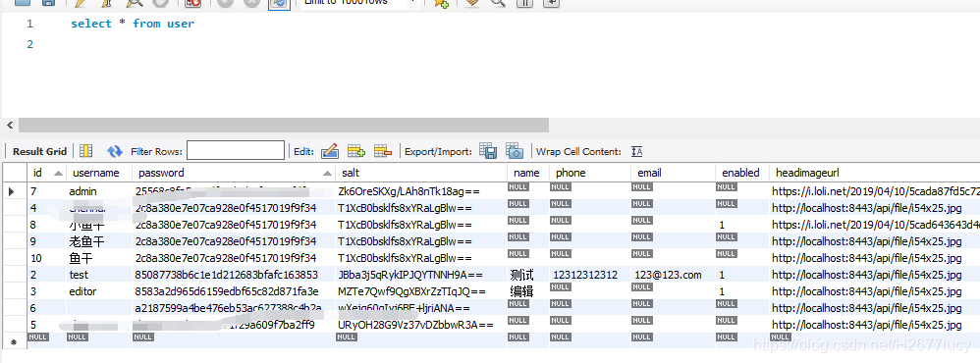980x363 pixels.
Task: Focus the Filter Rows input field
Action: [x=236, y=150]
